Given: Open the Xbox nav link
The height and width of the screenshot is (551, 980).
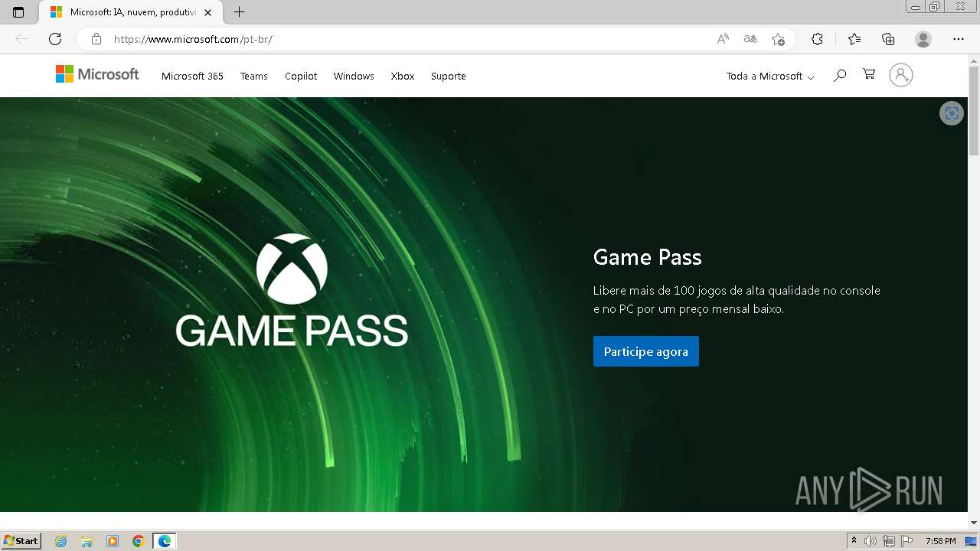Looking at the screenshot, I should click(x=403, y=76).
